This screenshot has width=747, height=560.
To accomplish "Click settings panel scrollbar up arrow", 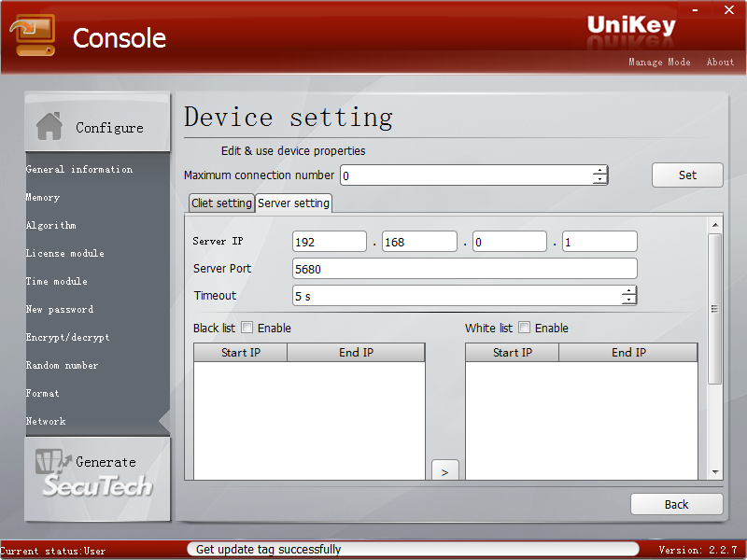I will pyautogui.click(x=715, y=225).
